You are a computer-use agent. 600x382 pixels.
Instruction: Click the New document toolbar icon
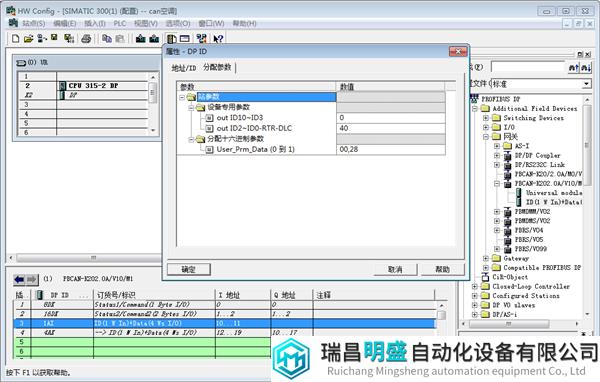tap(16, 38)
